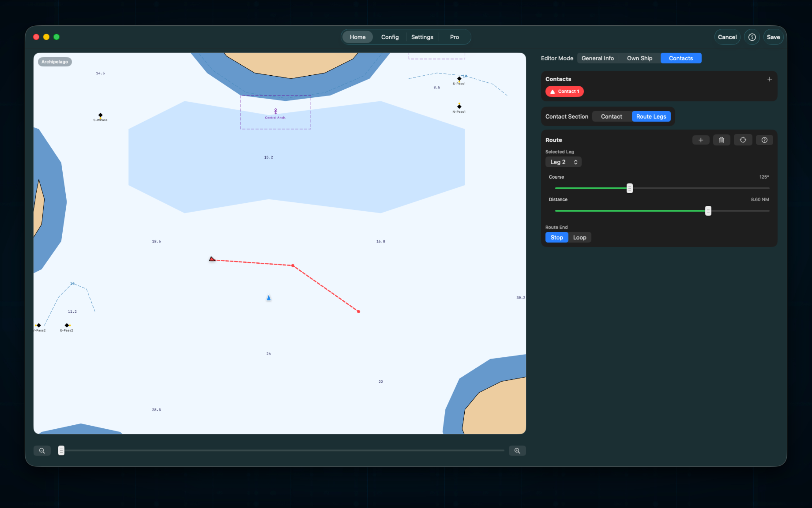Adjust the Course slider handle
The width and height of the screenshot is (812, 508).
pyautogui.click(x=630, y=188)
